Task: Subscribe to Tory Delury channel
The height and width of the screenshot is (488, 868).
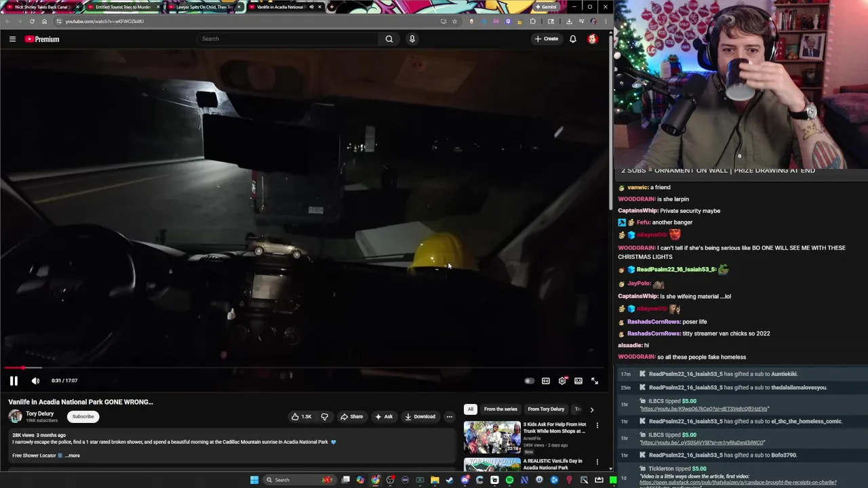Action: [x=83, y=417]
